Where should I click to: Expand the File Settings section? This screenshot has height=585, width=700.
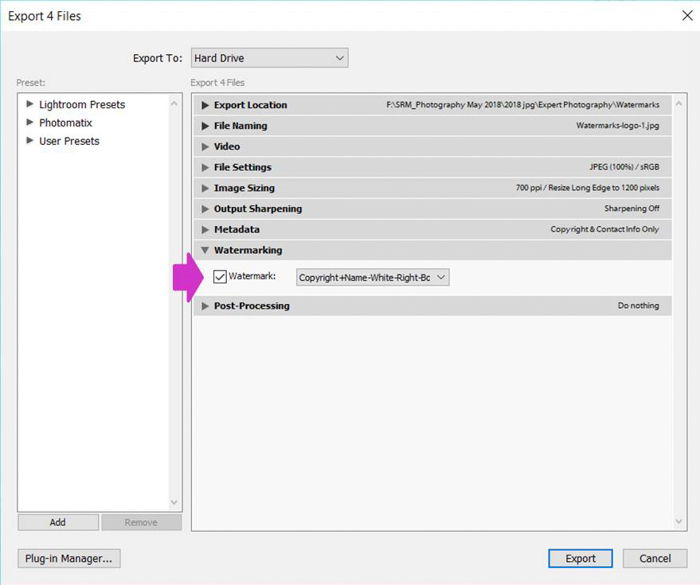point(433,167)
